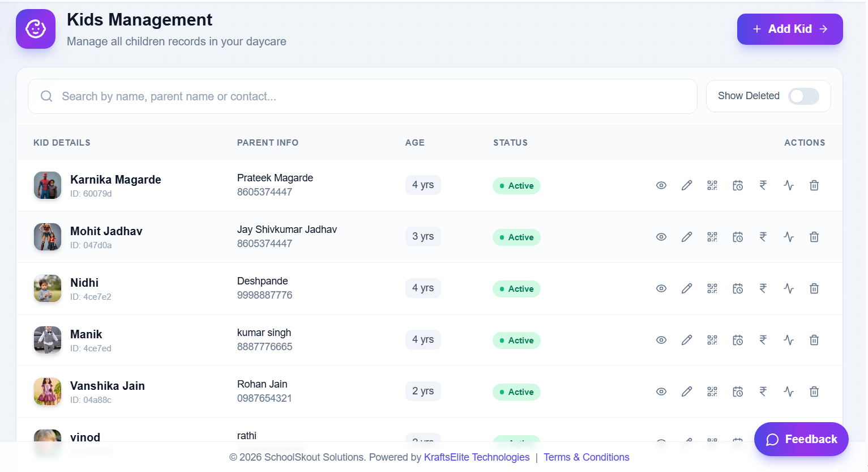Image resolution: width=868 pixels, height=472 pixels.
Task: Open the QR code for Karnika Magarde
Action: 712,185
